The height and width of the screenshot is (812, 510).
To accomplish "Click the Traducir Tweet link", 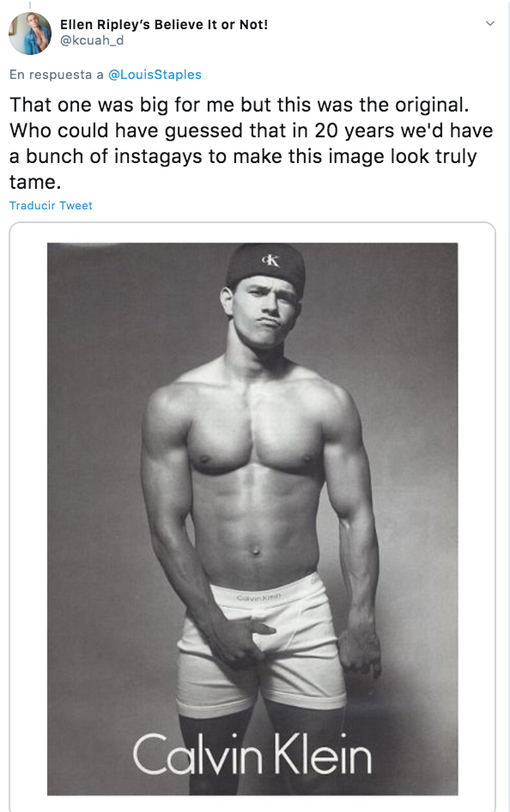I will tap(51, 206).
